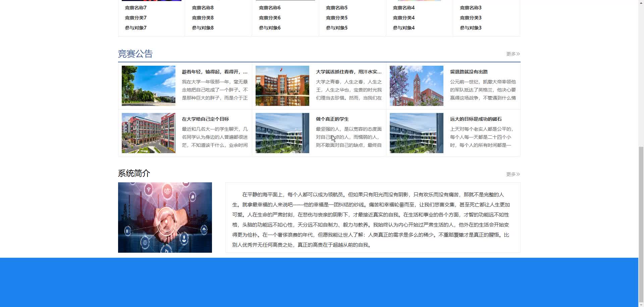644x307 pixels.
Task: Click summary text starting 公元前一世纪
Action: tap(483, 90)
